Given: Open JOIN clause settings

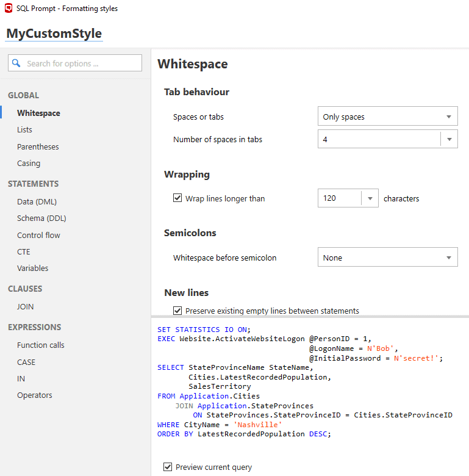Looking at the screenshot, I should coord(25,306).
